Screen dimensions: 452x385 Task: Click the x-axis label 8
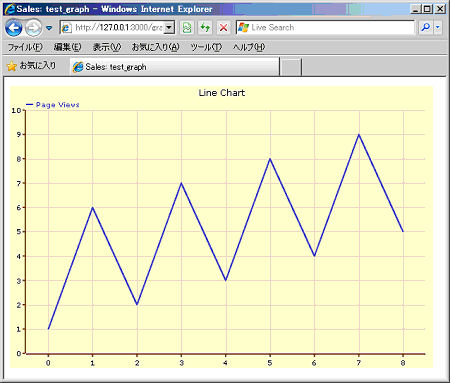[403, 363]
